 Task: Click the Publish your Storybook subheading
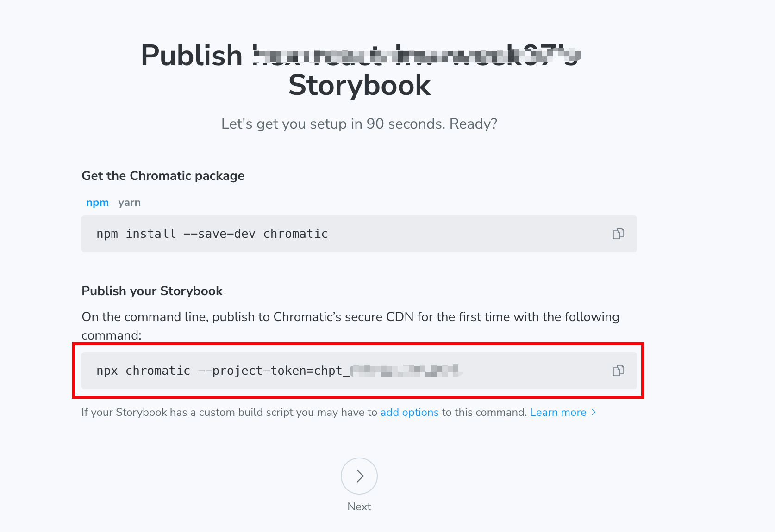click(152, 291)
